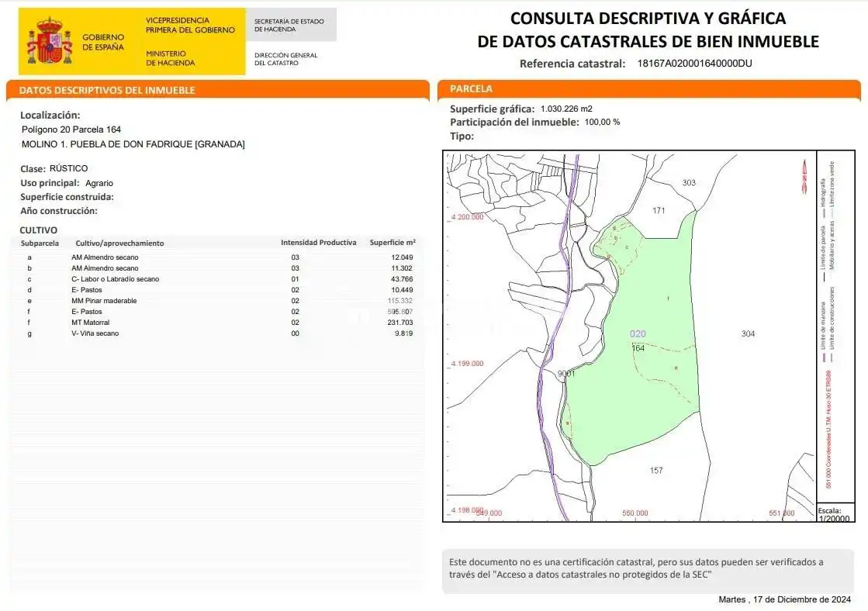The height and width of the screenshot is (611, 868).
Task: Click neighboring parcel 157 on the map
Action: tap(656, 471)
